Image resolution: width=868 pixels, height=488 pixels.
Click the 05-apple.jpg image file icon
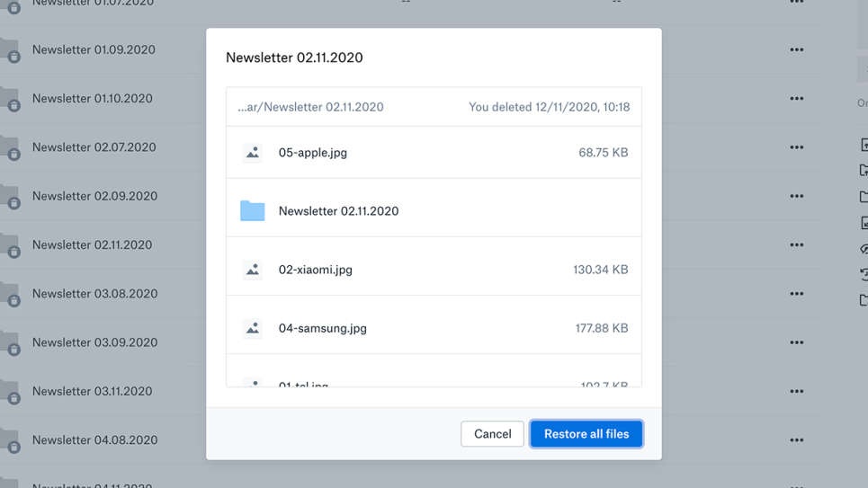click(253, 153)
